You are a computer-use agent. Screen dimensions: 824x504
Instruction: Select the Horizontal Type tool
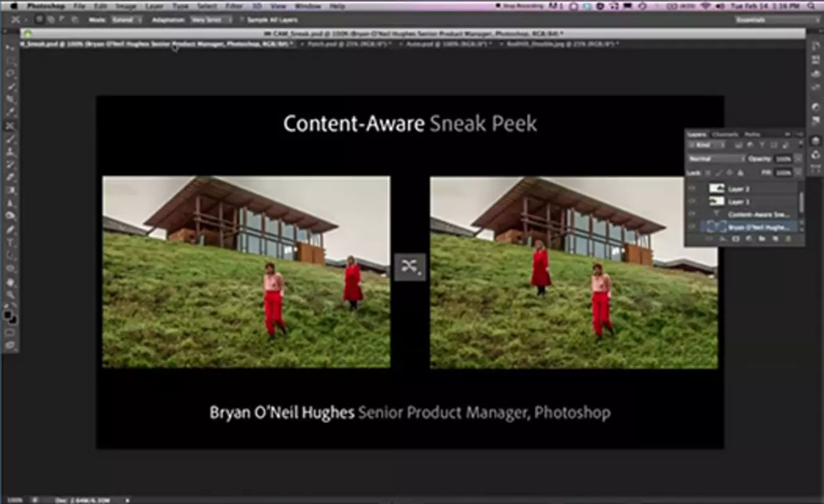click(x=11, y=242)
